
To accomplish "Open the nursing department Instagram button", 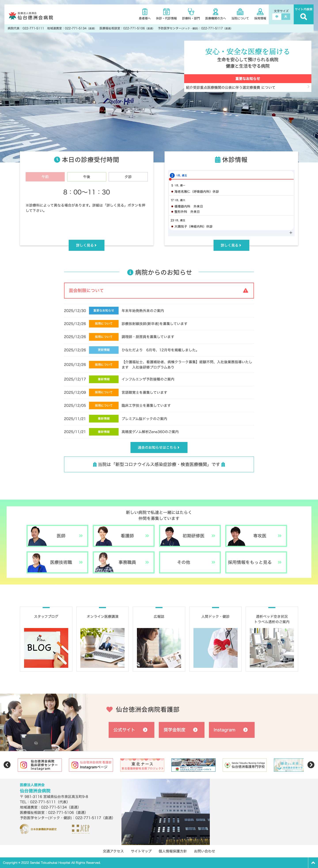I will pyautogui.click(x=232, y=730).
